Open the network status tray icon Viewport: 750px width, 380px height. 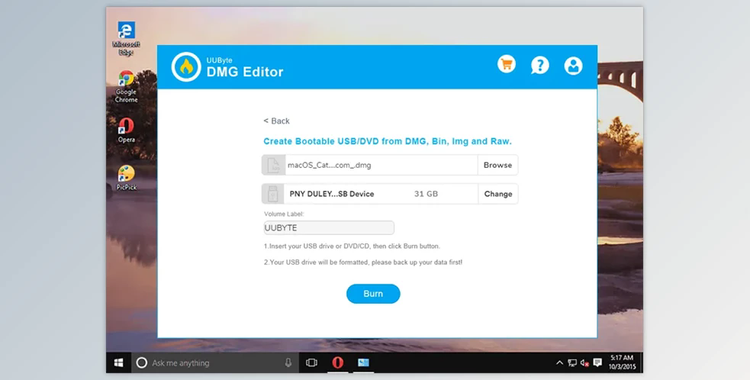[x=572, y=363]
